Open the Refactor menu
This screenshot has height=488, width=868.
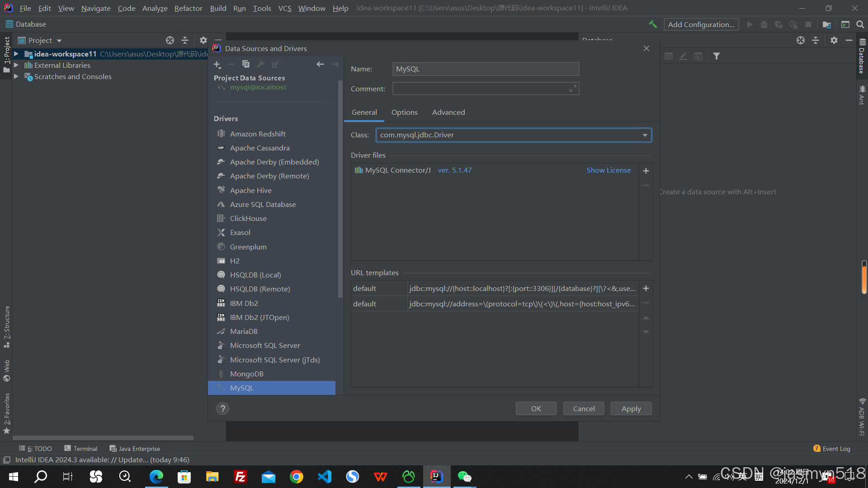188,8
